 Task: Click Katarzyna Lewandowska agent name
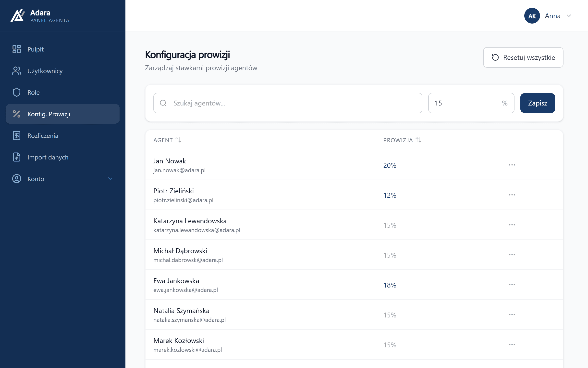190,221
